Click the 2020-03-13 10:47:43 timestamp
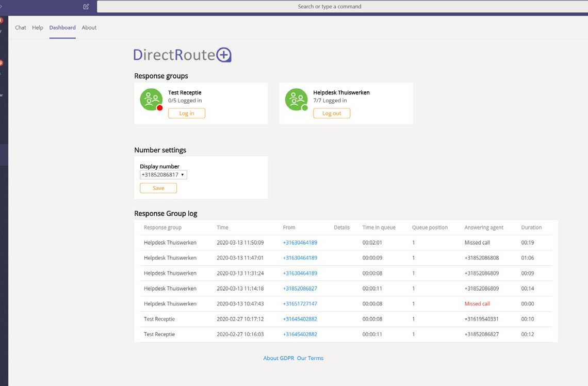The width and height of the screenshot is (588, 386). click(x=240, y=304)
